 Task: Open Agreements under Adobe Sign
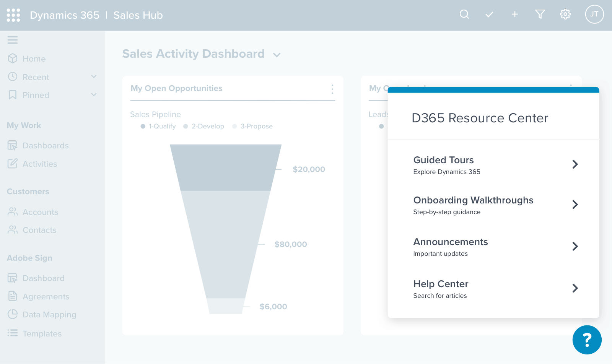click(46, 297)
